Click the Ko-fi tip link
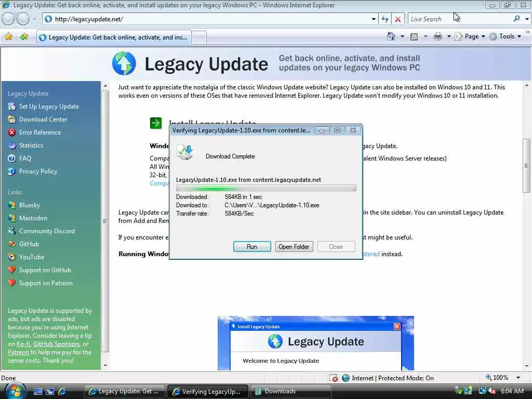532x399 pixels. 23,344
